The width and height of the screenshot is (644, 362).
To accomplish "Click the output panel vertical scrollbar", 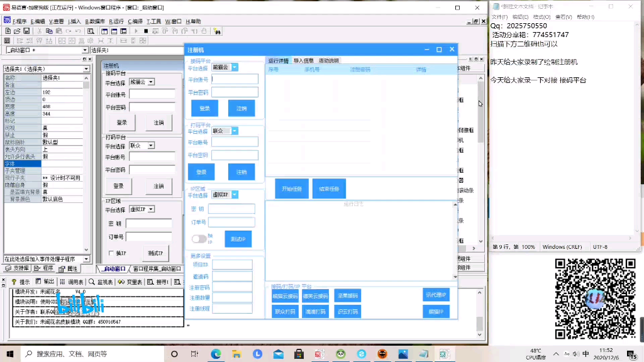I will (x=479, y=313).
